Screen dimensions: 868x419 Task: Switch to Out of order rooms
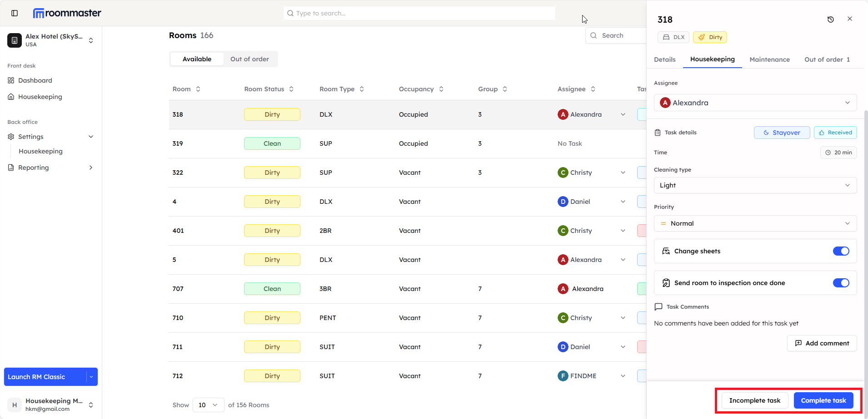tap(249, 59)
